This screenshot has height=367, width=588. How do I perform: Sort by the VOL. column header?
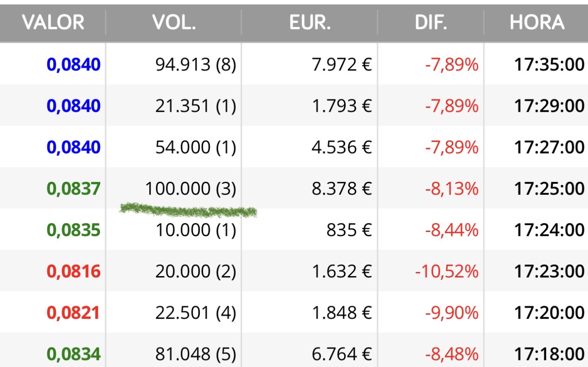pyautogui.click(x=174, y=23)
